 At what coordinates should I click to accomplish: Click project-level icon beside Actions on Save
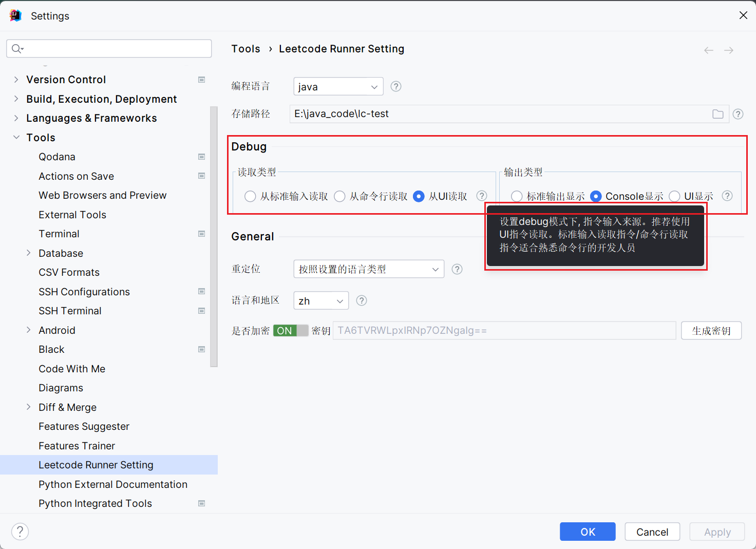(x=202, y=176)
